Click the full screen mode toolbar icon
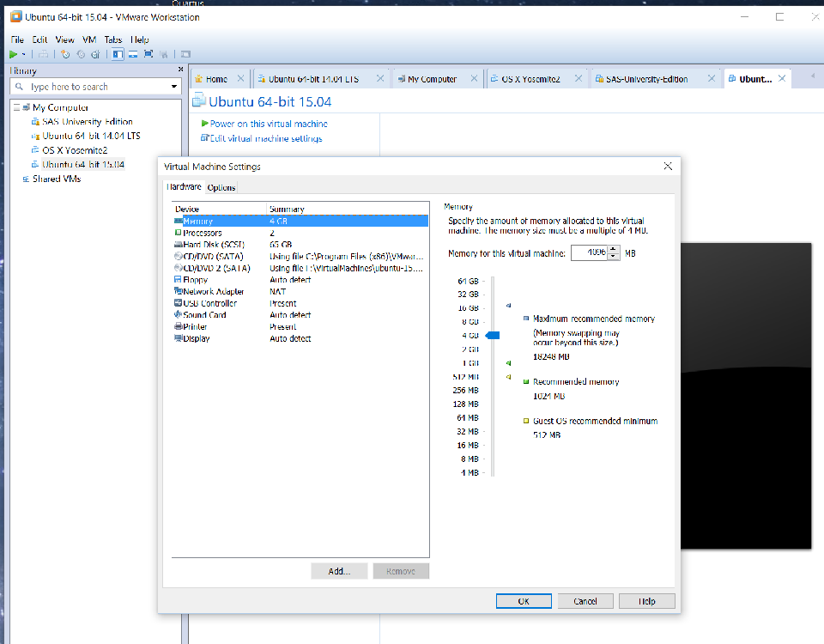824x644 pixels. tap(148, 54)
